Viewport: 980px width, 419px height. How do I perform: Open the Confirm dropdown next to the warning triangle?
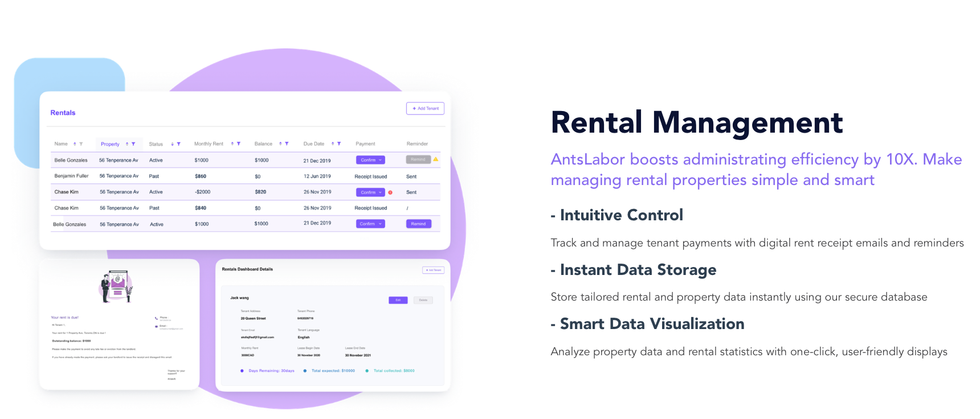point(370,160)
